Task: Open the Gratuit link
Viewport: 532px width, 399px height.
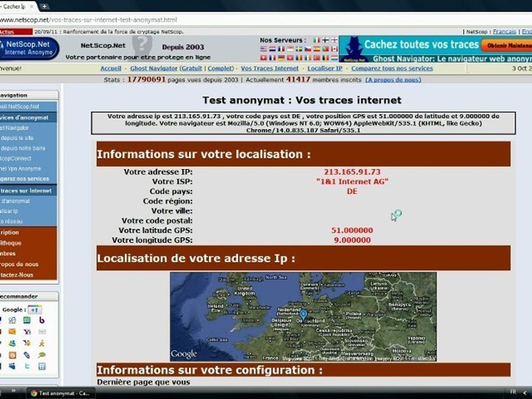Action: tap(192, 68)
